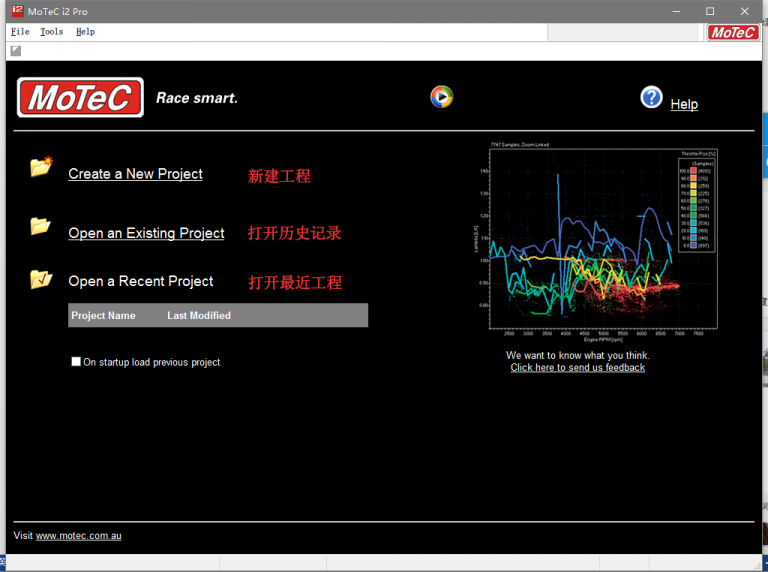Click the recent project folder icon with checkmark
The width and height of the screenshot is (768, 572).
coord(41,279)
